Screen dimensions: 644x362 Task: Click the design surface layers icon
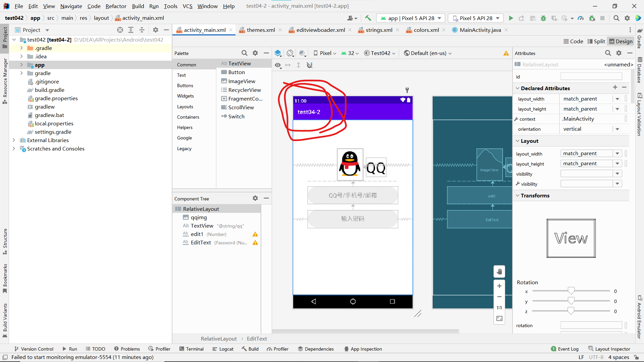tap(278, 53)
